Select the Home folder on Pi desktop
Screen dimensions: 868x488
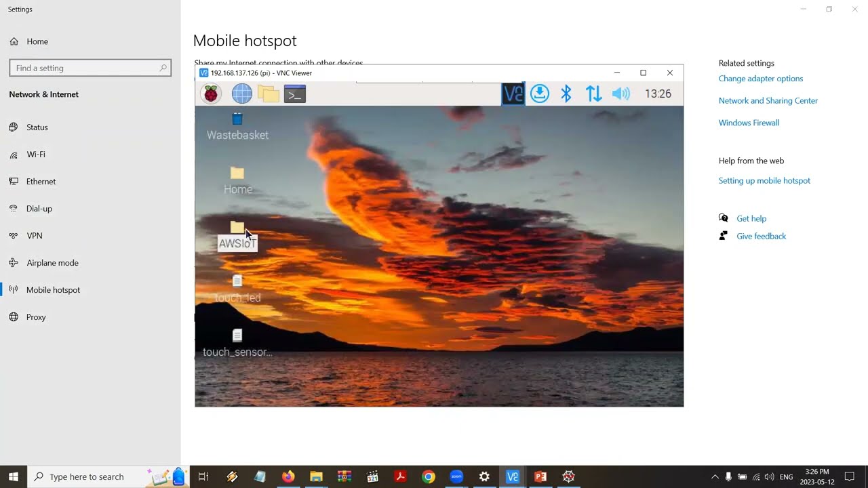[237, 181]
